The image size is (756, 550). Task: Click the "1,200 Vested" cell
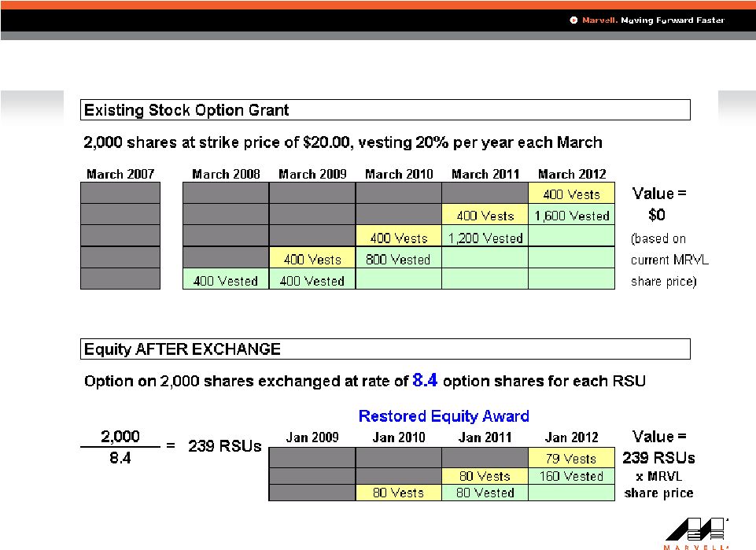point(485,238)
